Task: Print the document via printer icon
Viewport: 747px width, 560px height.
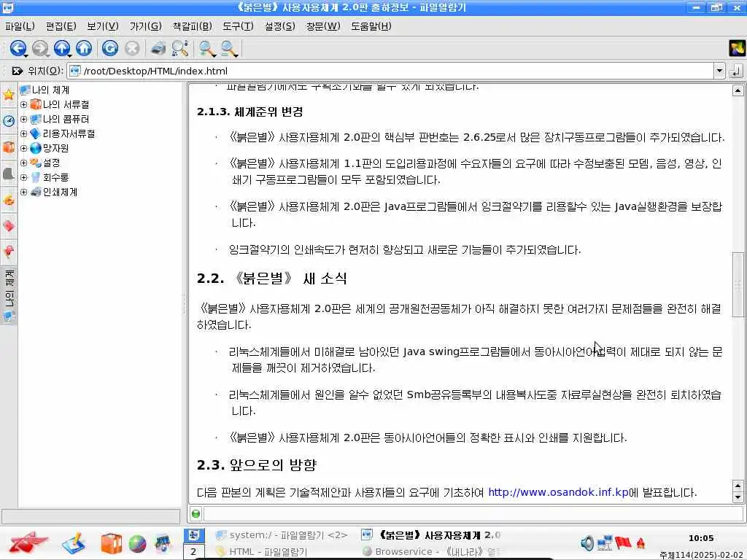Action: click(x=158, y=48)
